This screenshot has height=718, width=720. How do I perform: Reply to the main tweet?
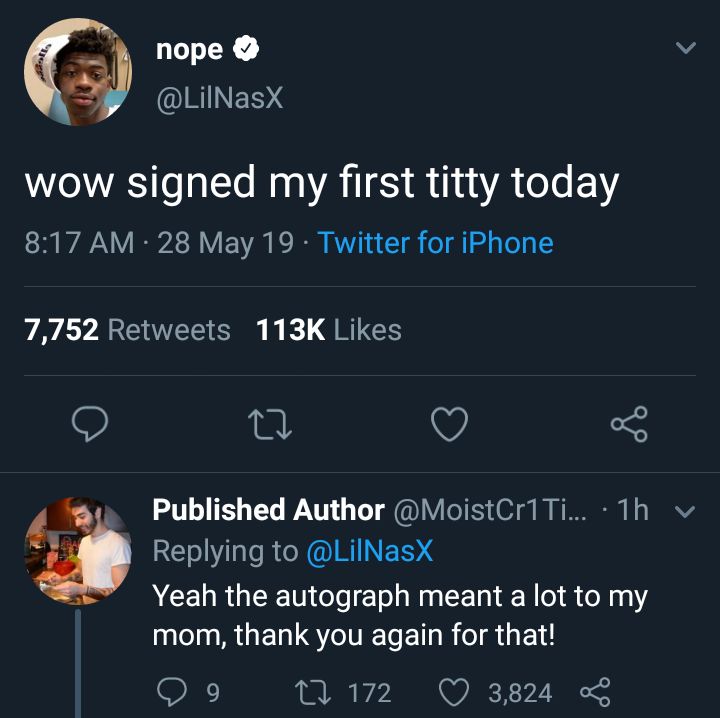92,424
